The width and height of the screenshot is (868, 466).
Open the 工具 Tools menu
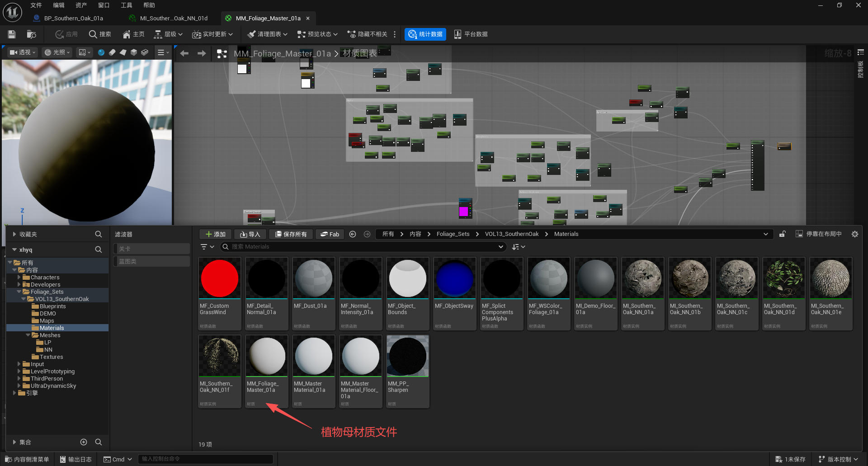(127, 5)
